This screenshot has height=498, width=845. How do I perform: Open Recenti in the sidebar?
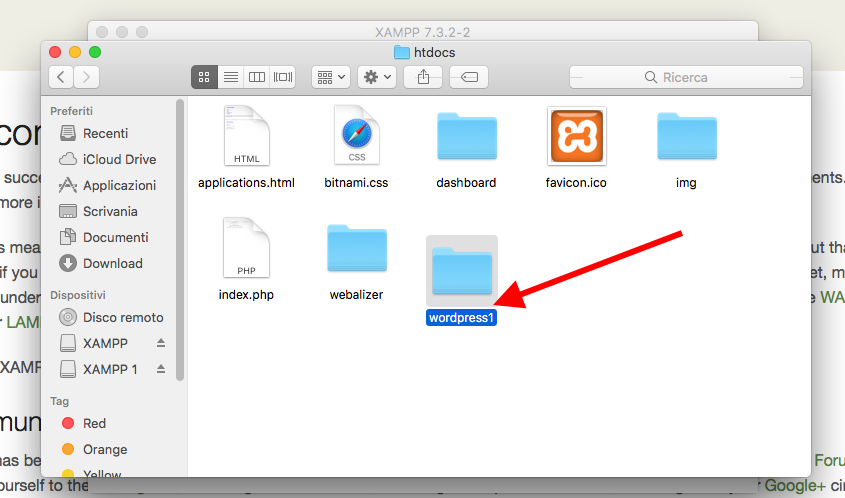click(x=108, y=133)
